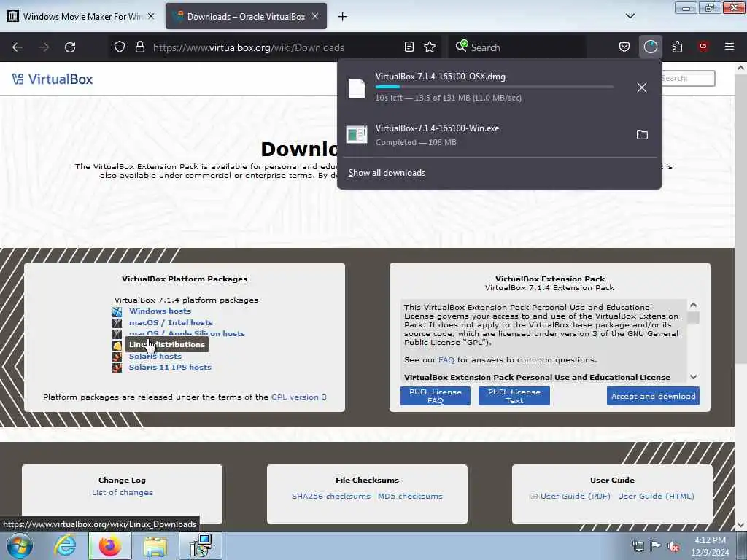
Task: Toggle the downloads progress toolbar icon
Action: click(x=650, y=47)
